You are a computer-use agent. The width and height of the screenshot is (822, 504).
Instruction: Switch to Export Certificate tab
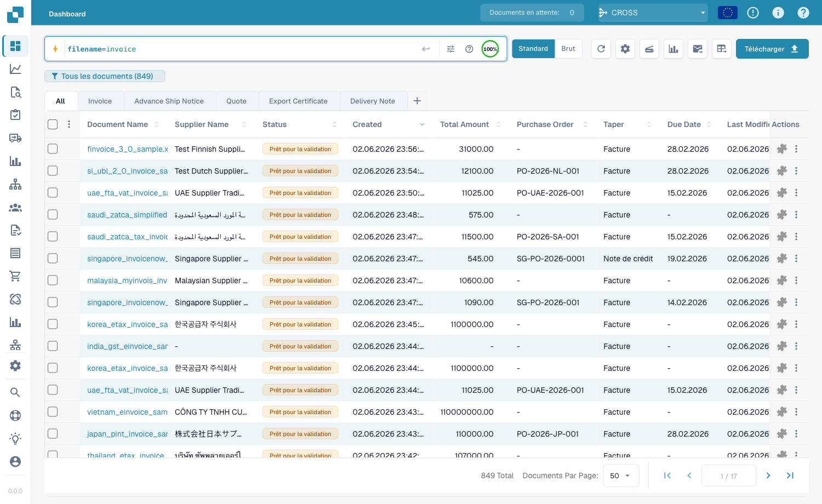tap(298, 101)
